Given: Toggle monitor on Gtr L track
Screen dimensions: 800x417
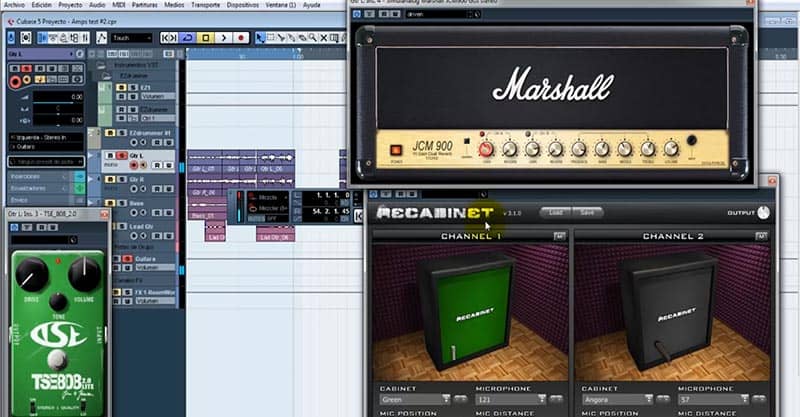Looking at the screenshot, I should 143,165.
